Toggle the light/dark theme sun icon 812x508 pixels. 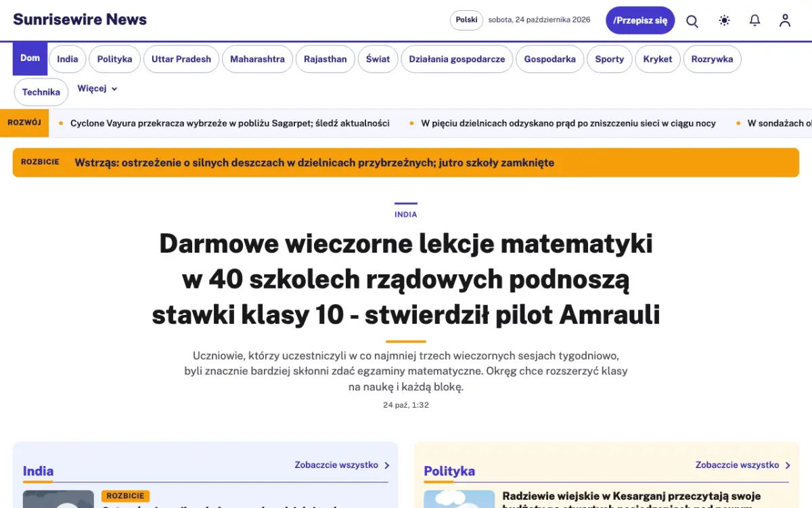725,20
